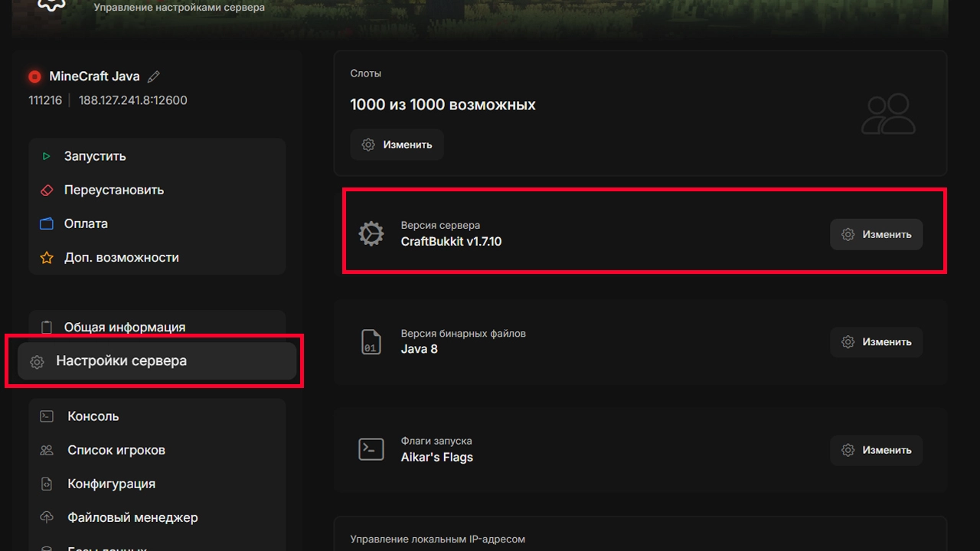Click the terminal icon beside Консоль
The height and width of the screenshot is (551, 980).
[x=47, y=416]
